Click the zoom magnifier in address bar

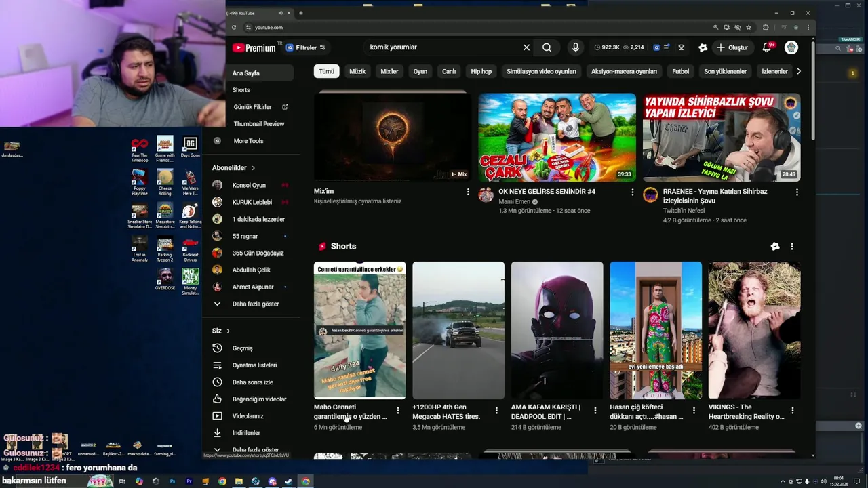pos(715,27)
